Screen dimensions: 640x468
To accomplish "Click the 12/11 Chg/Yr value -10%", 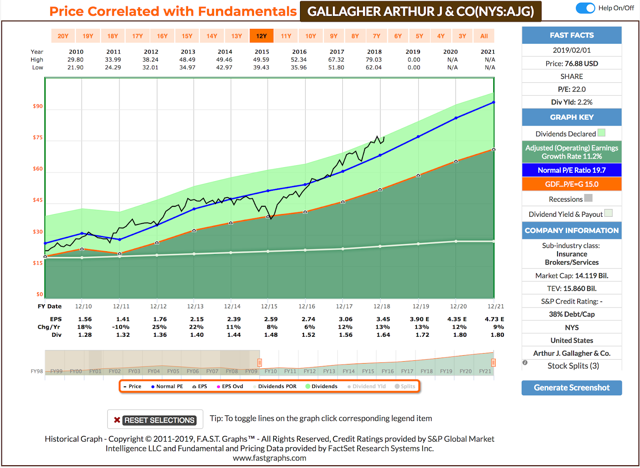I will [x=122, y=327].
